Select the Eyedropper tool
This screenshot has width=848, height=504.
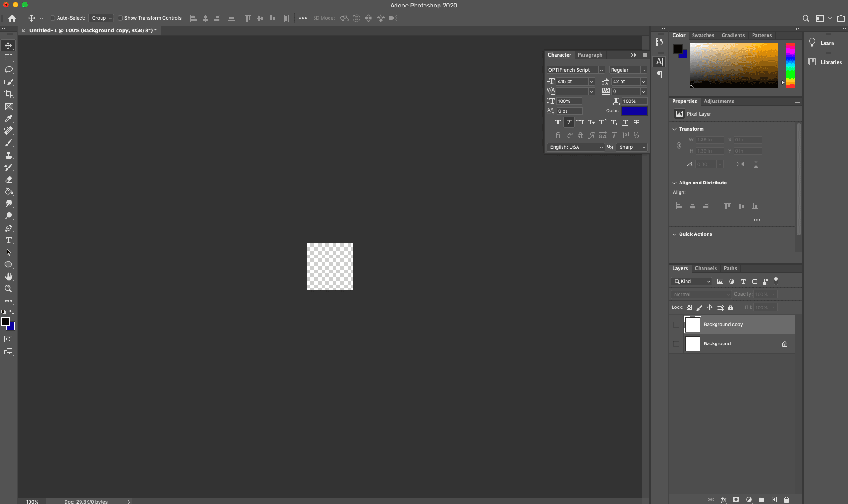click(x=8, y=119)
